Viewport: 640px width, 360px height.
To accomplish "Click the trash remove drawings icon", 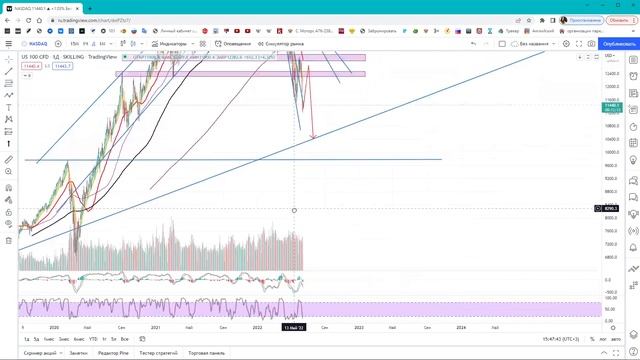I will click(x=9, y=240).
